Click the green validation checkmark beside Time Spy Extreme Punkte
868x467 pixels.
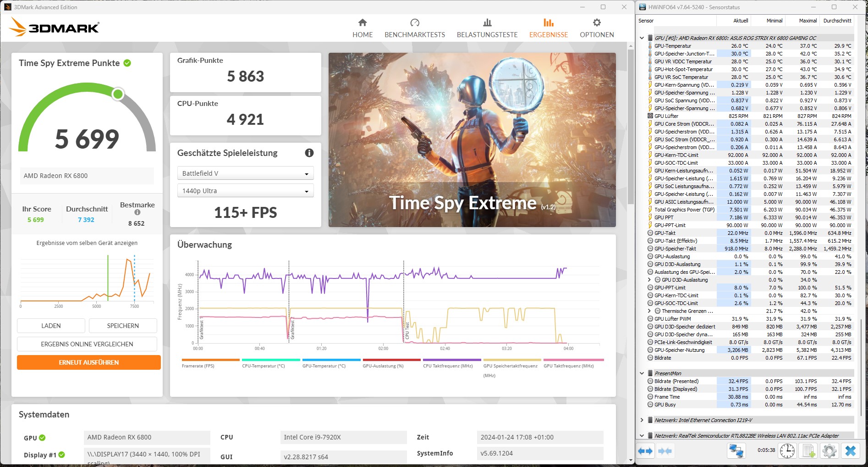pos(127,63)
